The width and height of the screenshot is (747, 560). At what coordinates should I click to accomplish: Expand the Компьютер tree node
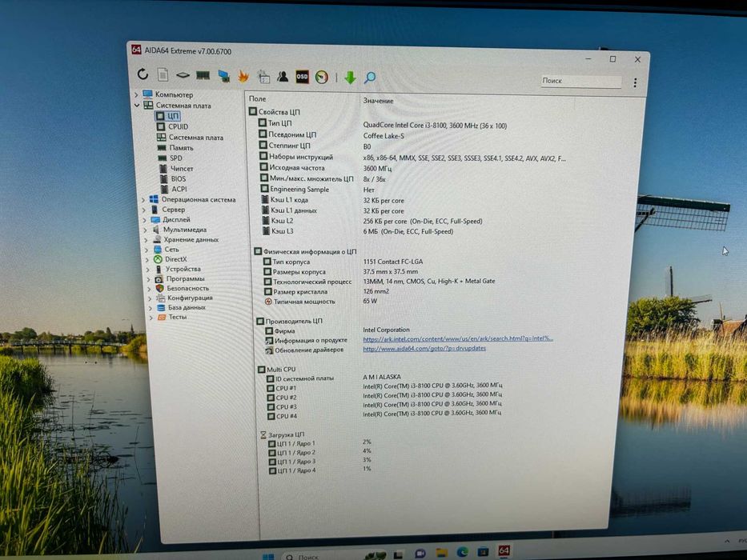pyautogui.click(x=136, y=94)
